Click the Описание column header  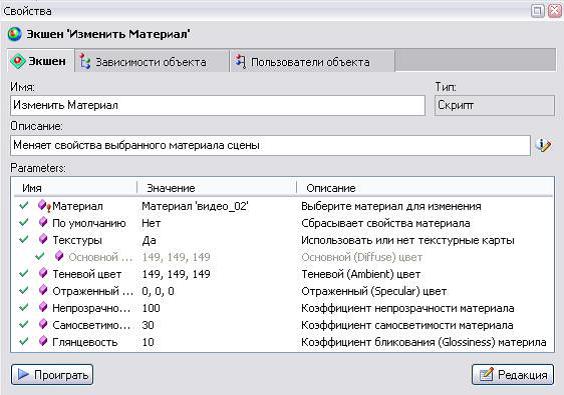click(x=424, y=188)
